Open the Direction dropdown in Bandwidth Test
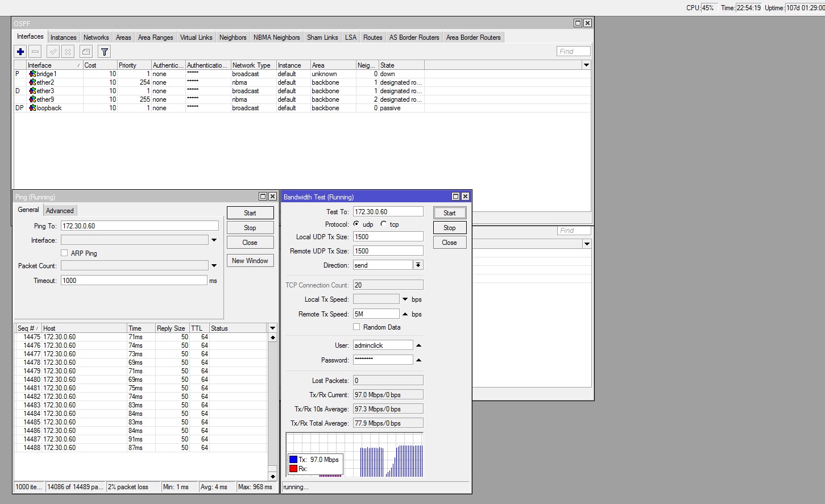 [x=418, y=265]
